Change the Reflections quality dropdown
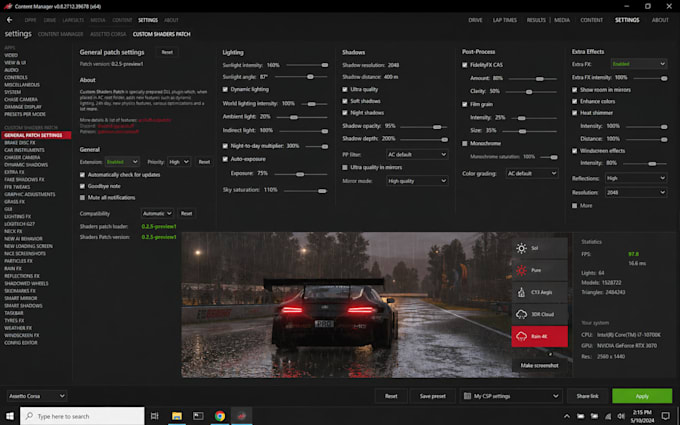This screenshot has height=425, width=680. [636, 178]
